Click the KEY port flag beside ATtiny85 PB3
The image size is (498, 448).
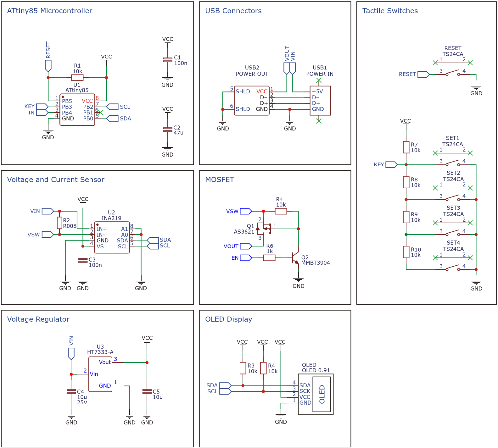click(42, 107)
